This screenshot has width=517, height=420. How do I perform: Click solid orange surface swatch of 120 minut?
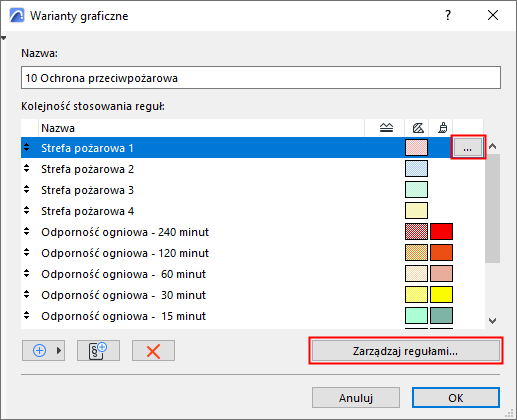[x=441, y=253]
